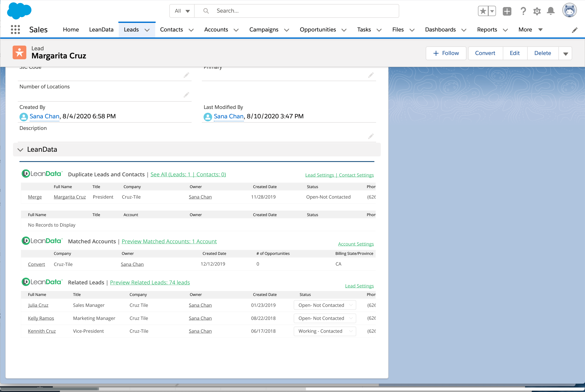Open Preview Related Leads: 74 leads link

point(150,282)
